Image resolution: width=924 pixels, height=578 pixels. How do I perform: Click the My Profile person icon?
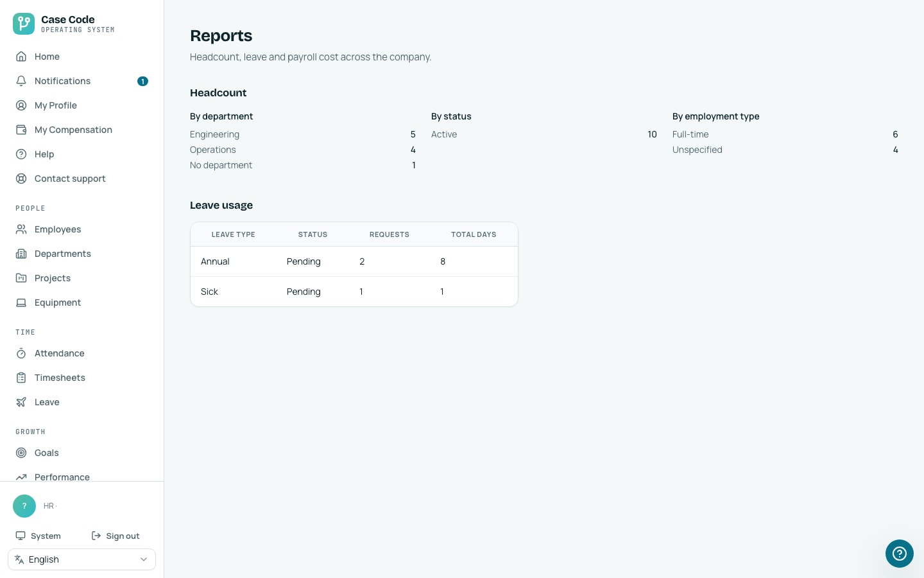click(x=21, y=105)
